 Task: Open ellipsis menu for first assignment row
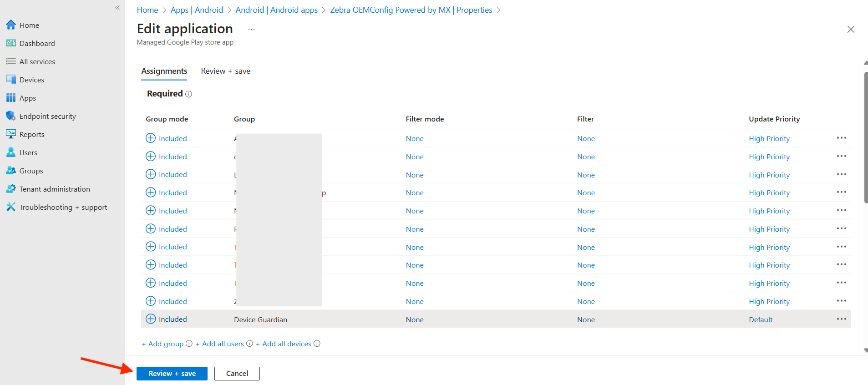(841, 138)
